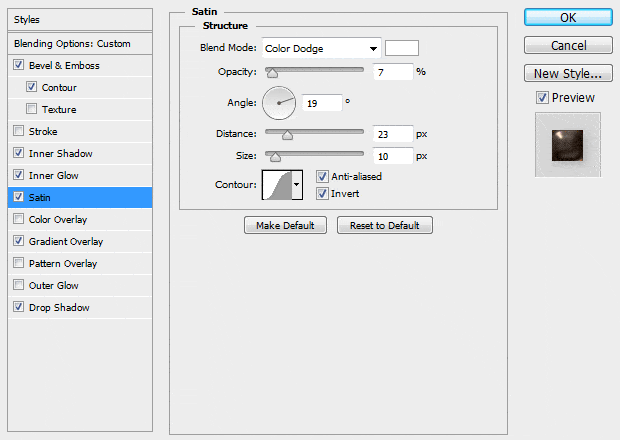Disable the Preview checkbox
Screen dimensions: 620x440
point(542,98)
